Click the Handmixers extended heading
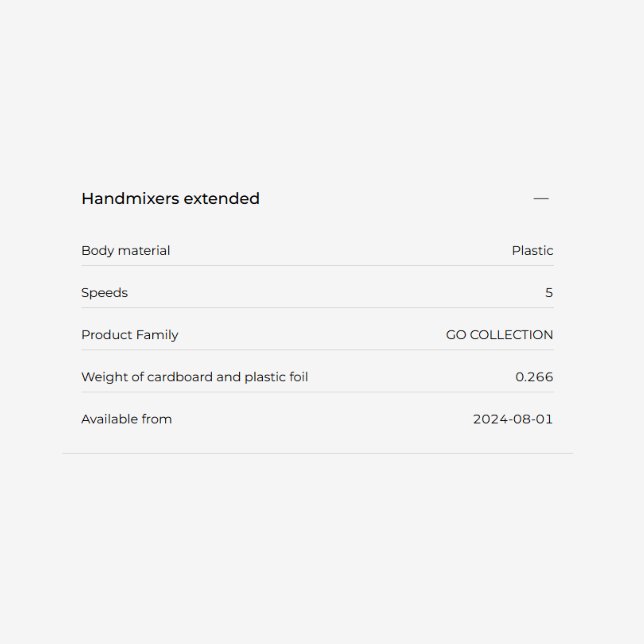Viewport: 644px width, 644px height. [x=170, y=199]
